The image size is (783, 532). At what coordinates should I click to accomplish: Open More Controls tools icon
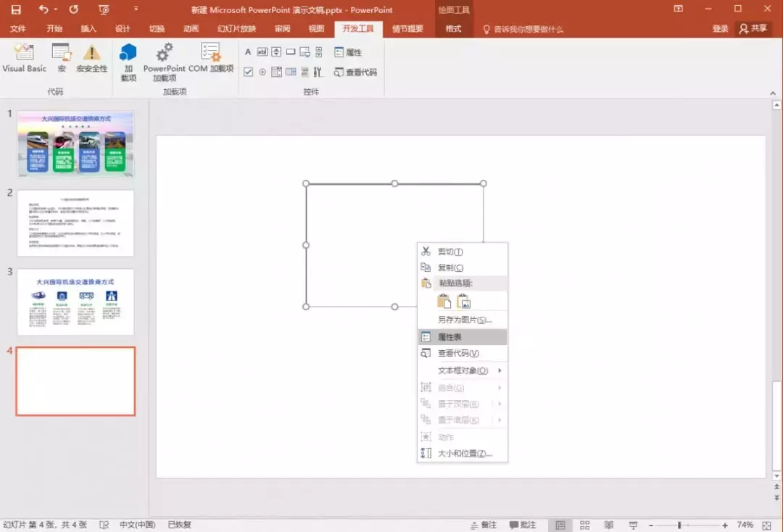[318, 72]
